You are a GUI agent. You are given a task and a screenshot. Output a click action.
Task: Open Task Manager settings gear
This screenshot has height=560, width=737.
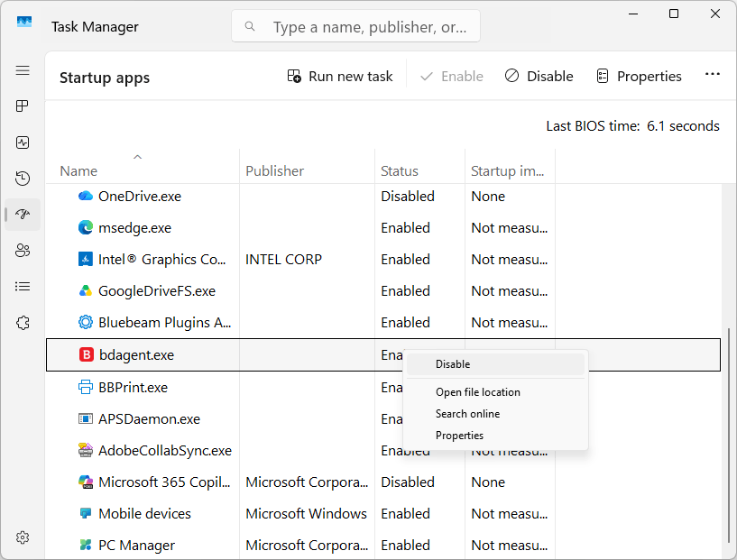23,537
